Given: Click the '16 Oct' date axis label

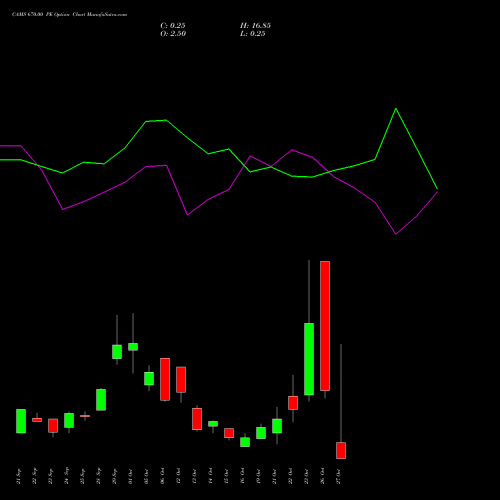Looking at the screenshot, I should pos(243,476).
